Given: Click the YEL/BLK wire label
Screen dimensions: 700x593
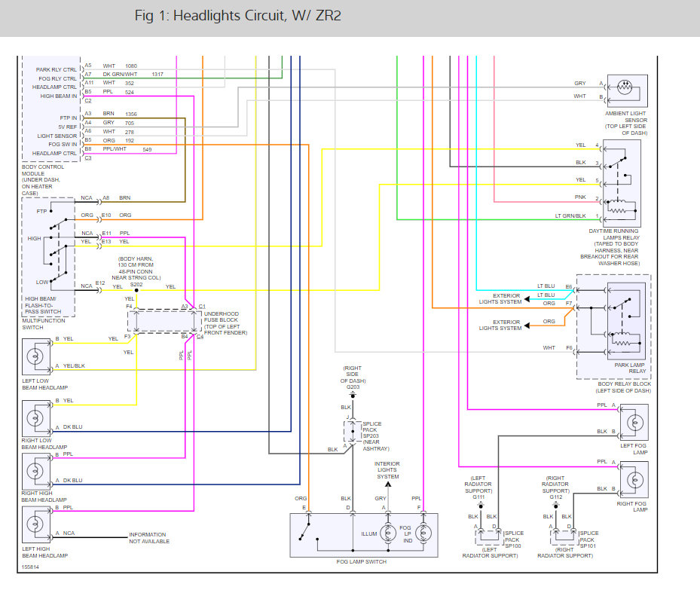Looking at the screenshot, I should coord(74,365).
